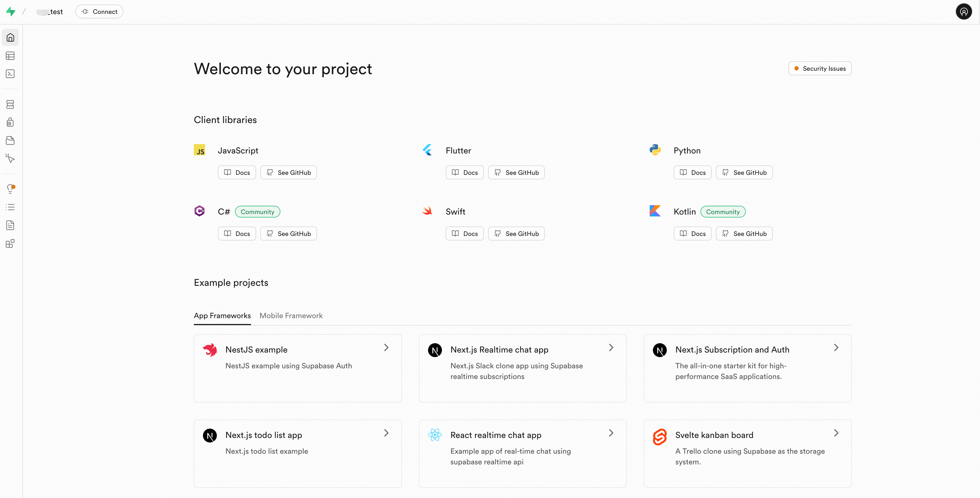980x498 pixels.
Task: Open See GitHub for Python
Action: [744, 173]
